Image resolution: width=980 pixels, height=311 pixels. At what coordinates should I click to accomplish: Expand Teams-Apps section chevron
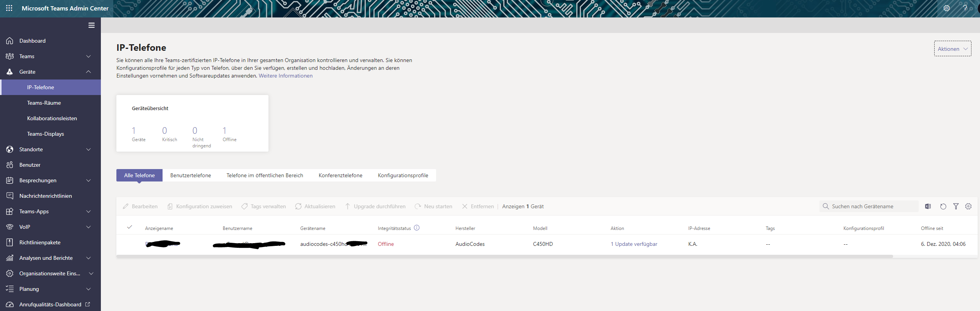[88, 211]
